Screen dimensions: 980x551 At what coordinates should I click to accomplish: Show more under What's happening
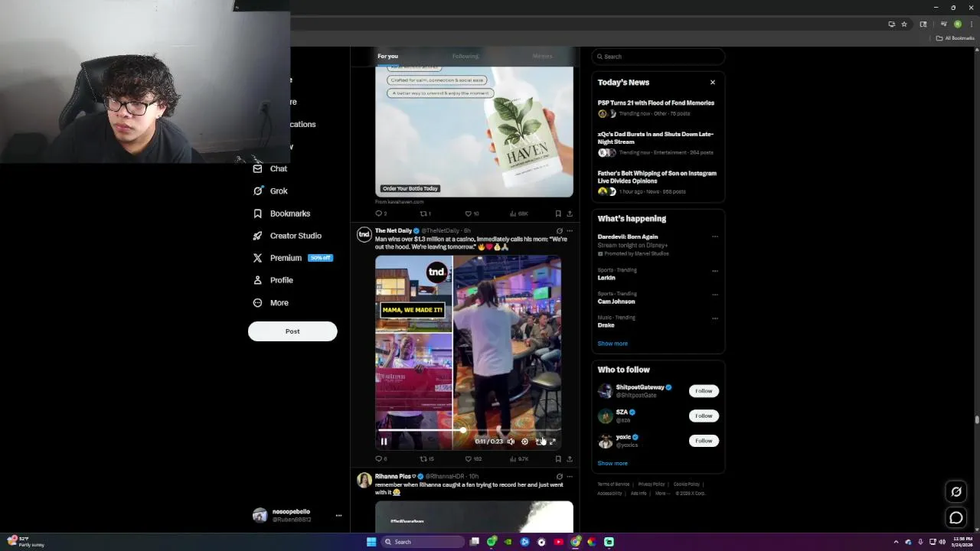tap(612, 344)
